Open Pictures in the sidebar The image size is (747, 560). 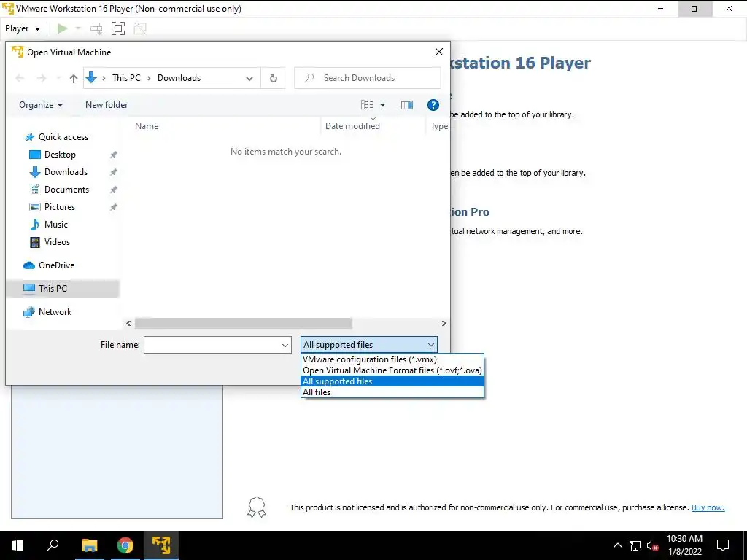(60, 207)
